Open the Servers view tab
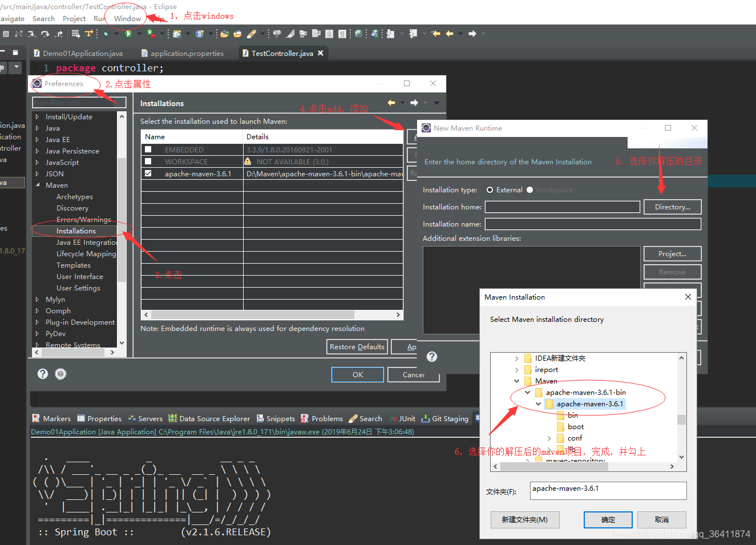The height and width of the screenshot is (545, 756). click(x=145, y=418)
